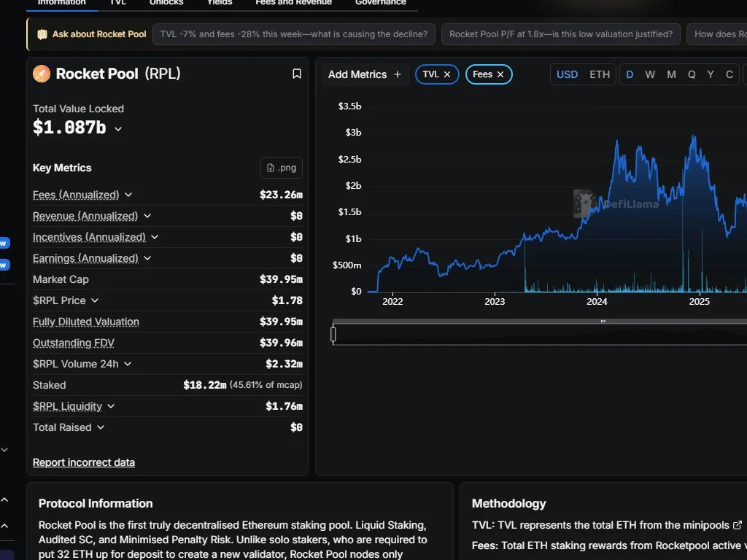Image resolution: width=747 pixels, height=560 pixels.
Task: Click the 2023 label on chart axis
Action: (495, 301)
